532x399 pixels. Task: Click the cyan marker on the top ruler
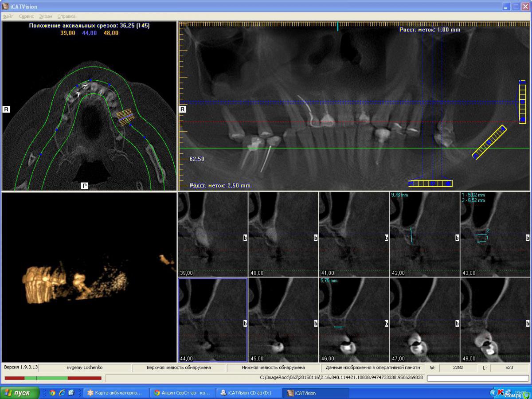338,26
